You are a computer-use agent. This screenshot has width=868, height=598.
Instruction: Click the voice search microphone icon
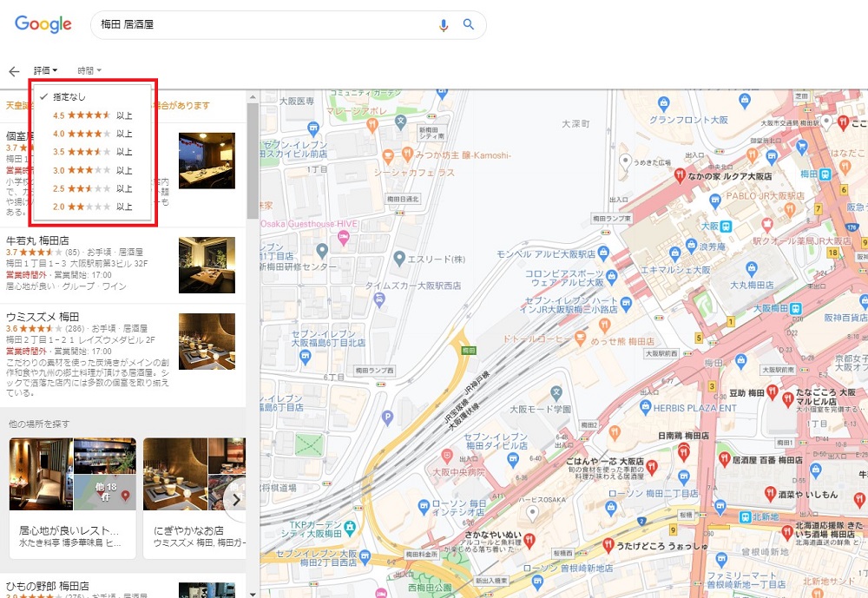point(444,25)
